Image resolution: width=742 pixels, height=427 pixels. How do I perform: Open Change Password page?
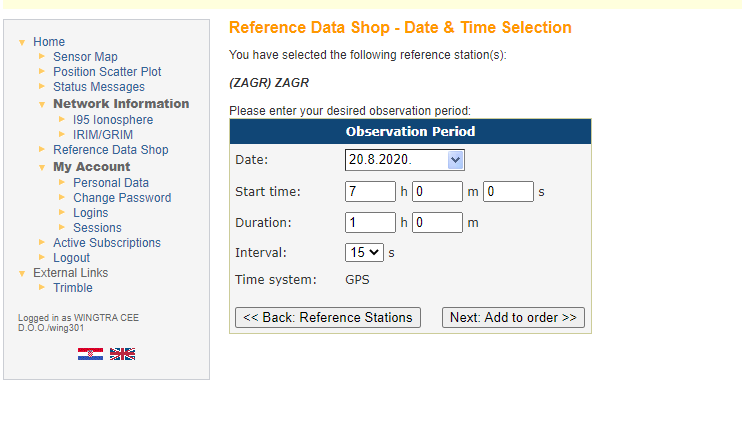(122, 198)
